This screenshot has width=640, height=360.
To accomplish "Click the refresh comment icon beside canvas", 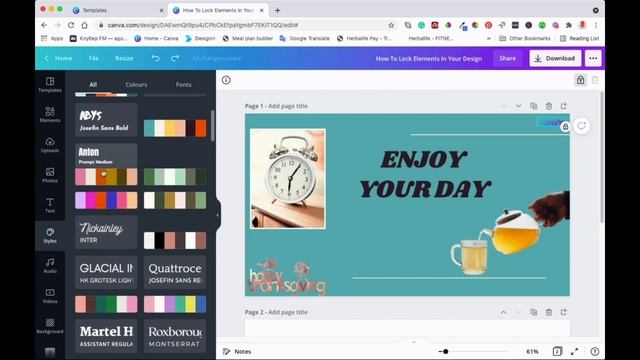I will point(582,126).
